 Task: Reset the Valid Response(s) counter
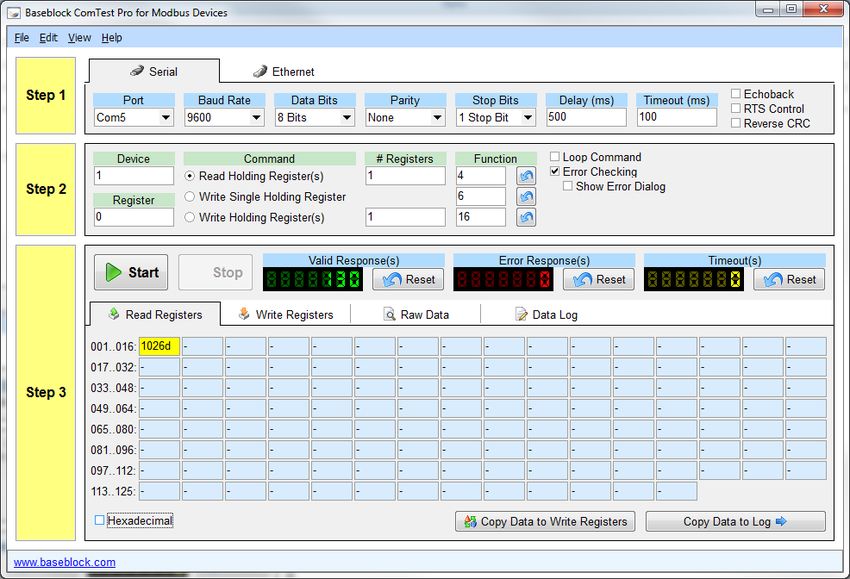click(408, 280)
